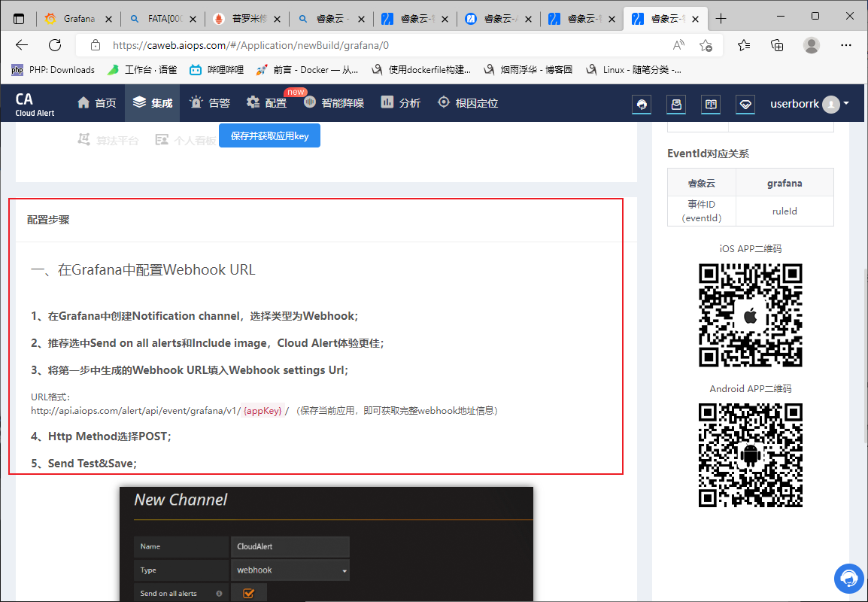Open the customer service headset icon

click(x=642, y=104)
